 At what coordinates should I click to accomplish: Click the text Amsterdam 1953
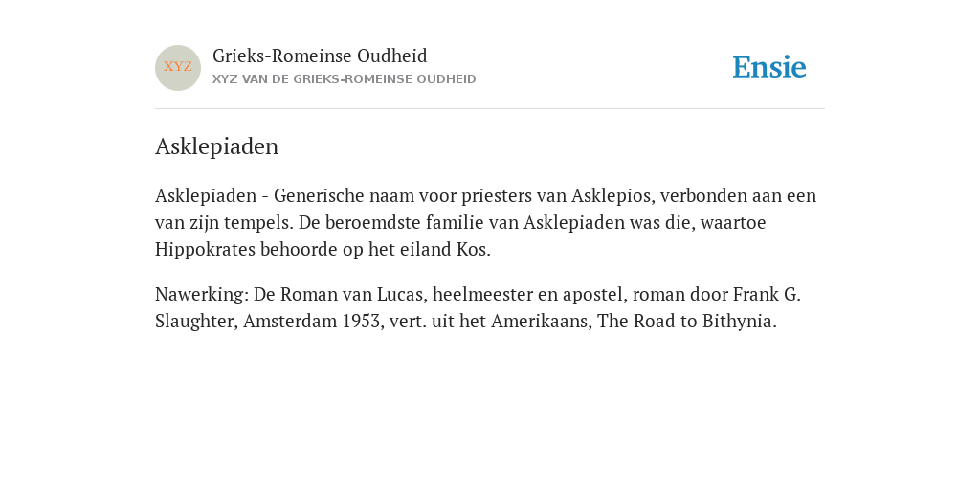[313, 322]
